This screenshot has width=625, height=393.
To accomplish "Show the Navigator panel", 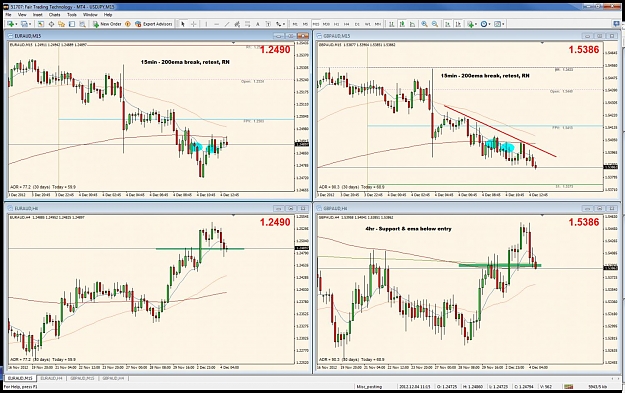I will 61,24.
